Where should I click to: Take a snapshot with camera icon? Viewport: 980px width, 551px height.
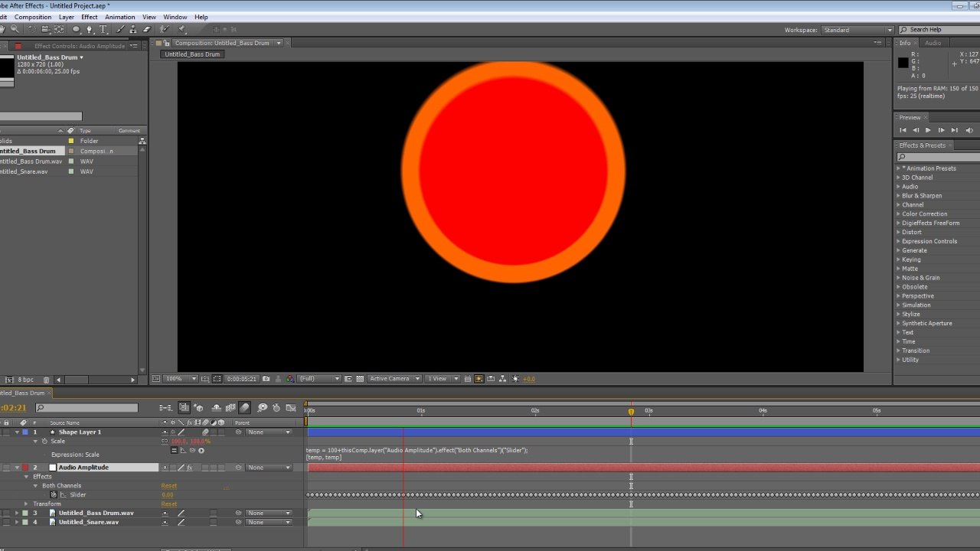pyautogui.click(x=266, y=378)
